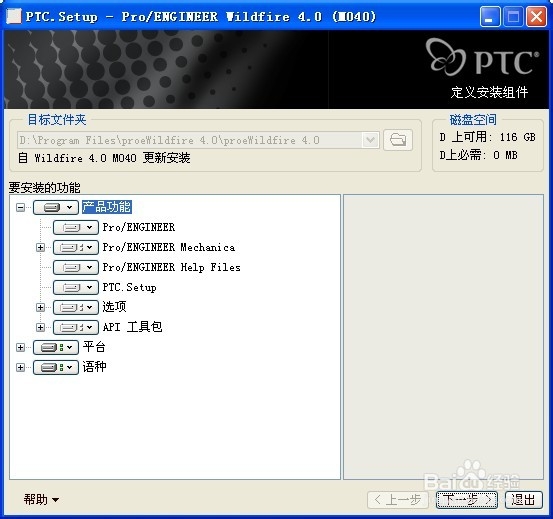Select the 产品功能 tree label

pyautogui.click(x=107, y=207)
